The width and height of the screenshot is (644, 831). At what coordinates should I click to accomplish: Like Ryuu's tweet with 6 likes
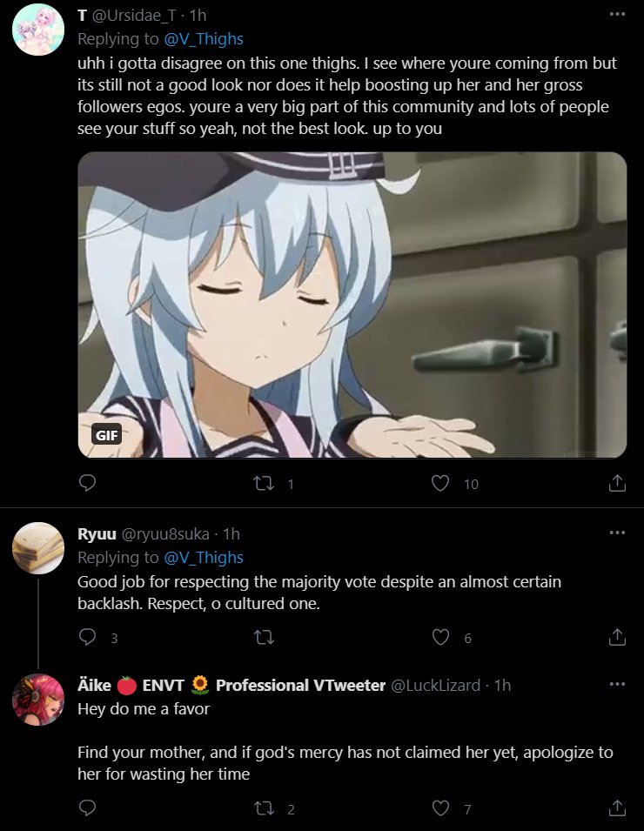point(440,637)
